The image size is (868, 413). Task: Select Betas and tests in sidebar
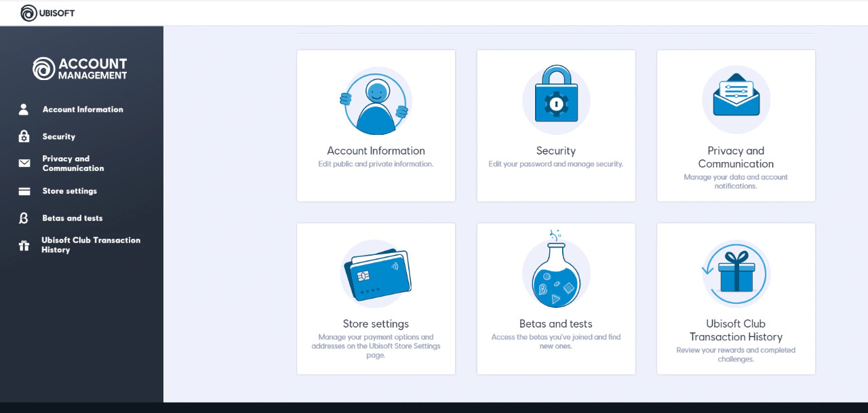[x=73, y=218]
